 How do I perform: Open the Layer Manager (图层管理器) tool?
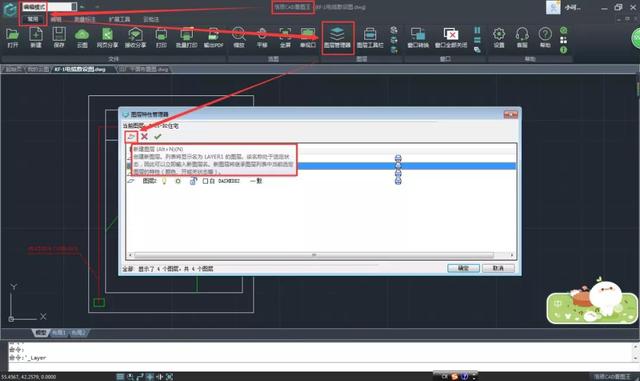point(337,37)
